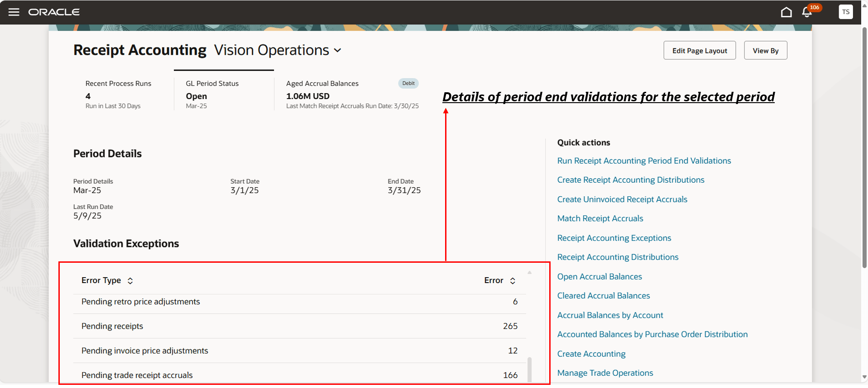The width and height of the screenshot is (868, 388).
Task: Click the Error column header
Action: [x=494, y=281]
